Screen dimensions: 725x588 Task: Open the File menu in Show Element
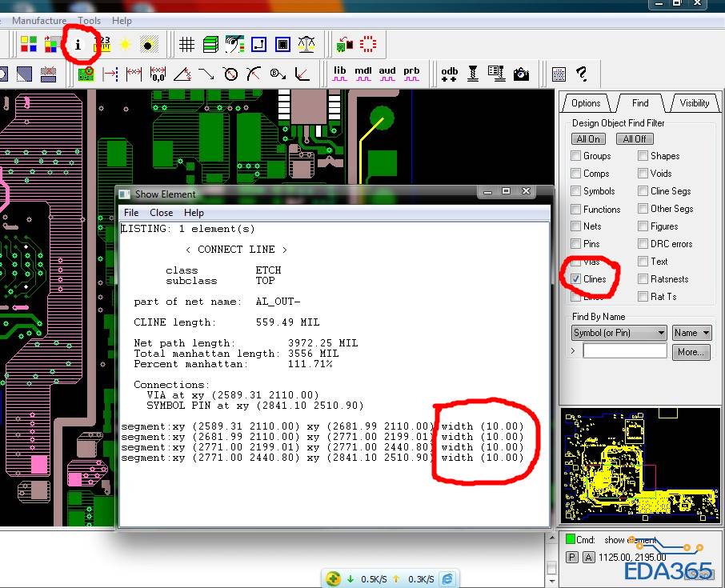[x=131, y=213]
